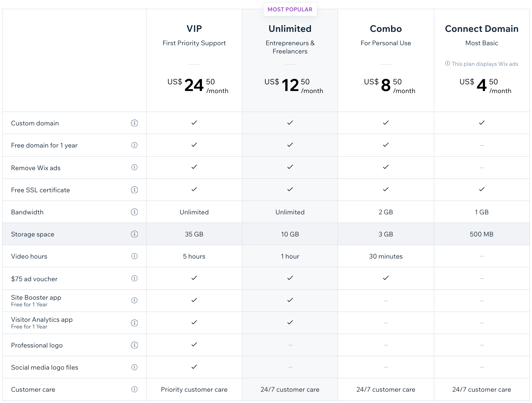Image resolution: width=532 pixels, height=403 pixels.
Task: Click the Unlimited checkmark for Remove Wix ads
Action: pos(290,167)
